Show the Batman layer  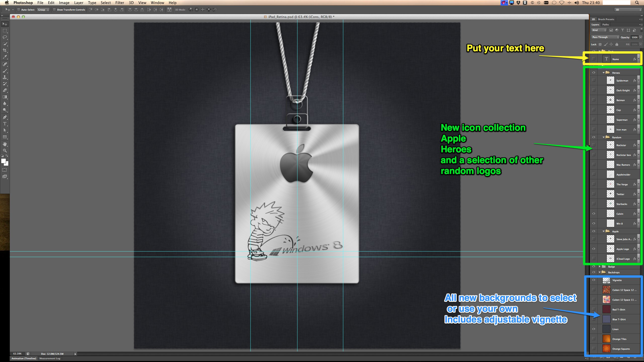point(594,100)
